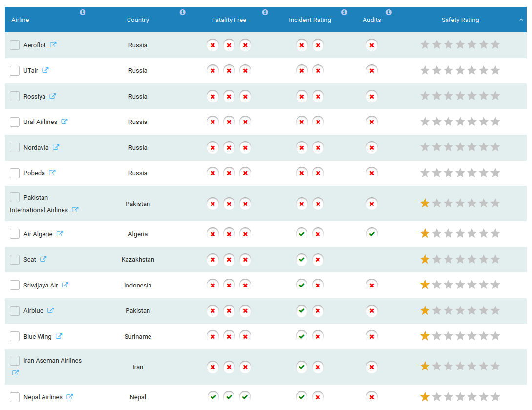The height and width of the screenshot is (410, 532).
Task: Open Scat external link icon
Action: [43, 259]
